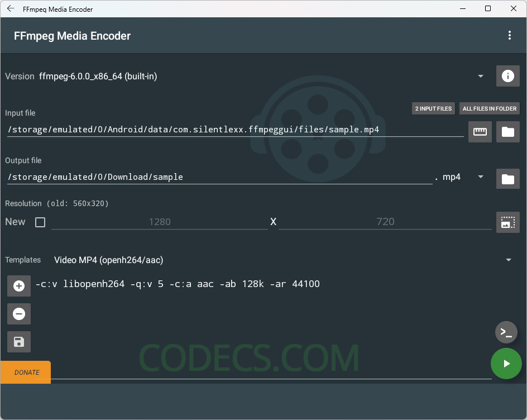527x420 pixels.
Task: Show FFmpeg version info
Action: pyautogui.click(x=508, y=76)
